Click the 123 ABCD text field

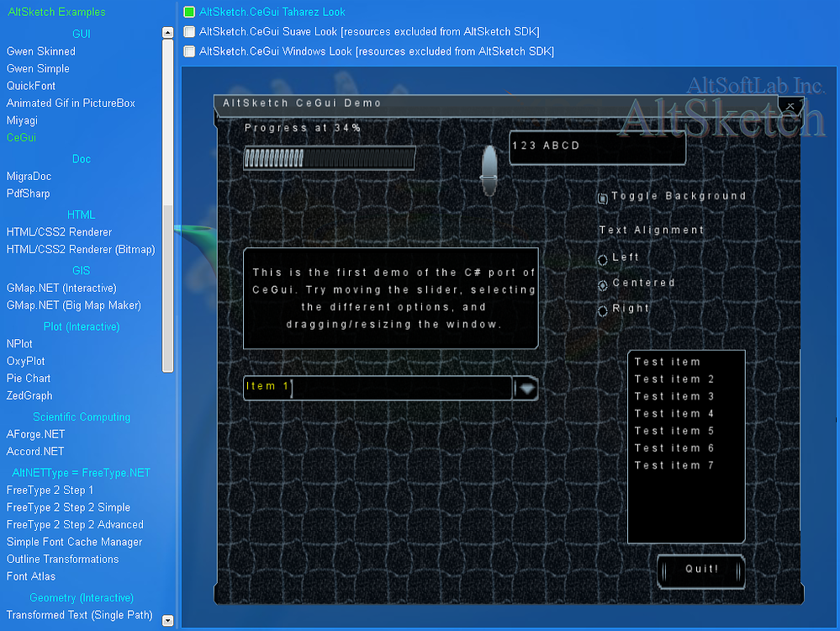tap(597, 147)
